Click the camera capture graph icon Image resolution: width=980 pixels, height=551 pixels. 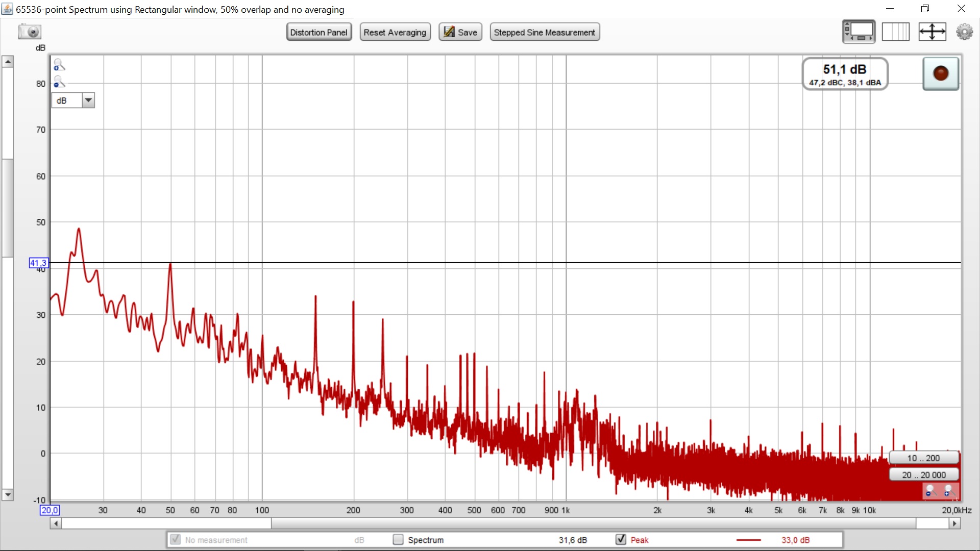click(x=30, y=32)
